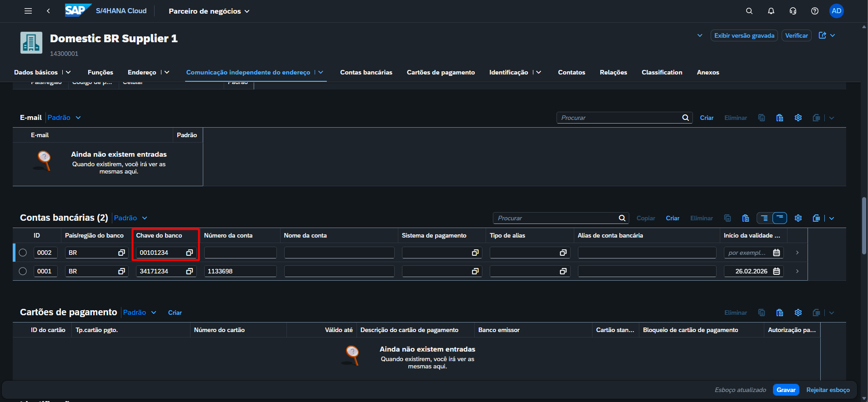
Task: Select the radio button for bank account 0001
Action: coord(23,271)
